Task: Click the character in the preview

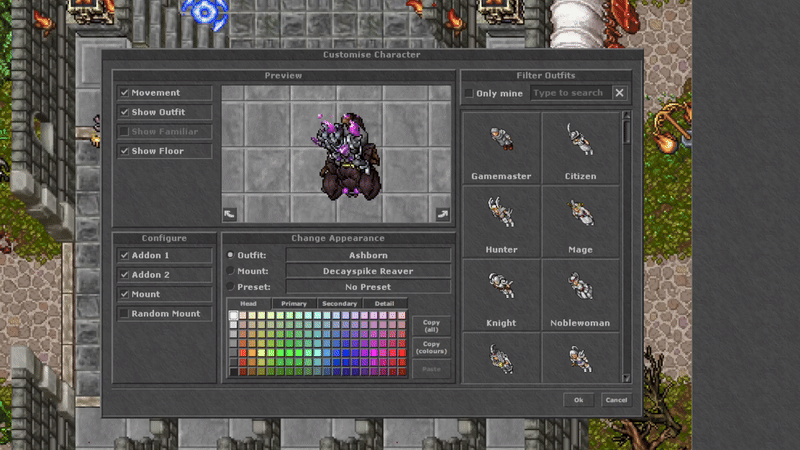Action: (349, 156)
